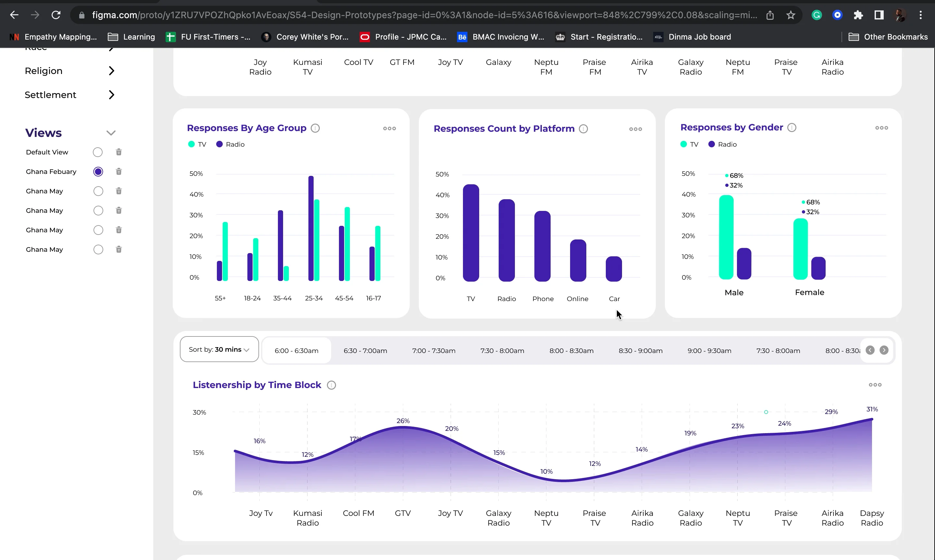Viewport: 935px width, 560px height.
Task: Select Ghana Febuary radio button
Action: tap(98, 172)
